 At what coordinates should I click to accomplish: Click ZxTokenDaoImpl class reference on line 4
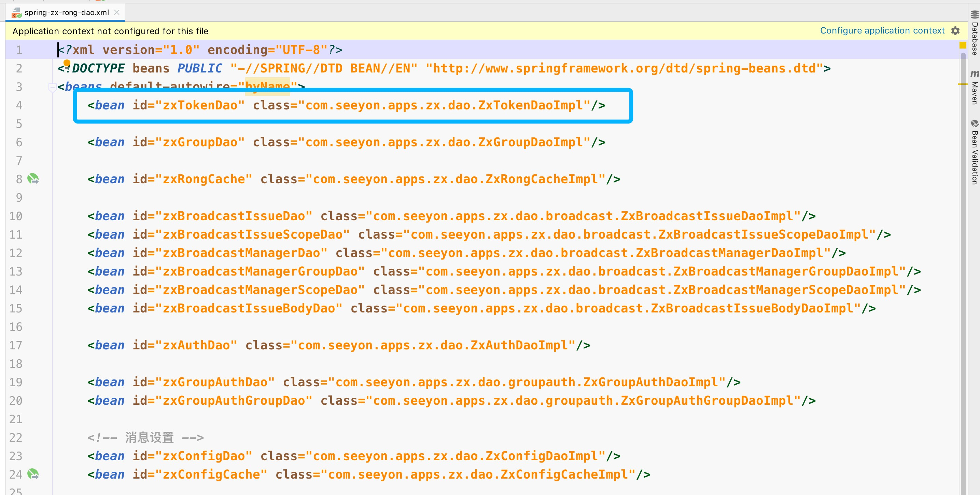click(x=533, y=106)
